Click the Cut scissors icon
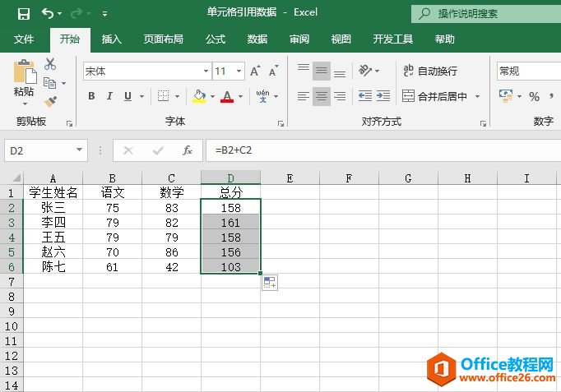The height and width of the screenshot is (392, 561). 50,64
